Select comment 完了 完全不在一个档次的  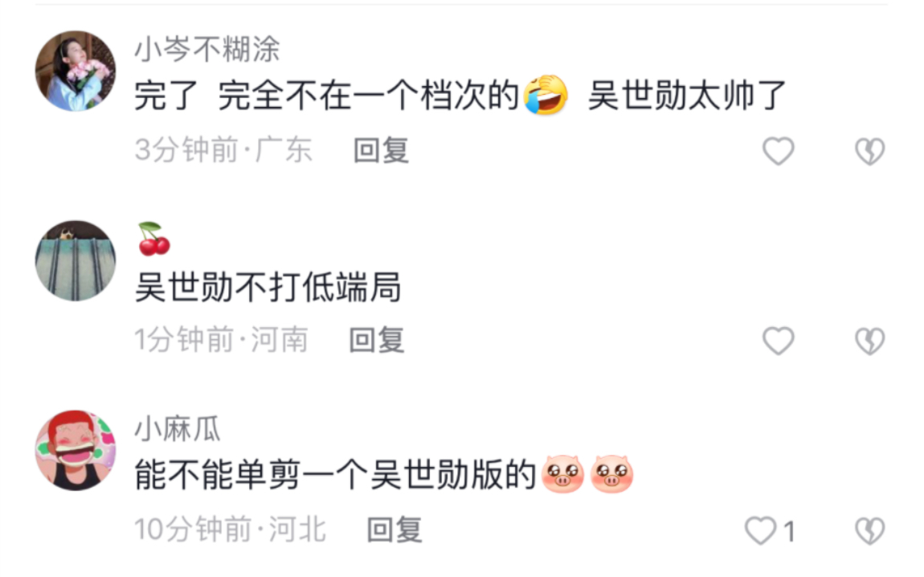(x=326, y=96)
